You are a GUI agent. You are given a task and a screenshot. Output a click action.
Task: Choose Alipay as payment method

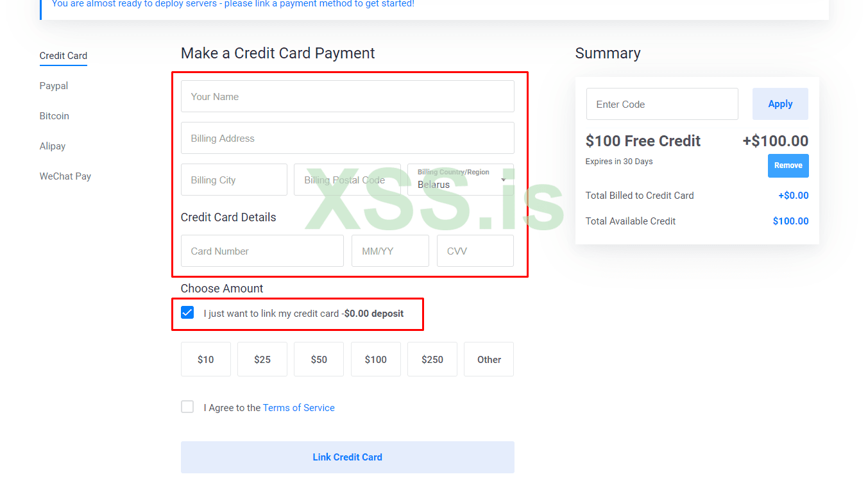pyautogui.click(x=53, y=146)
